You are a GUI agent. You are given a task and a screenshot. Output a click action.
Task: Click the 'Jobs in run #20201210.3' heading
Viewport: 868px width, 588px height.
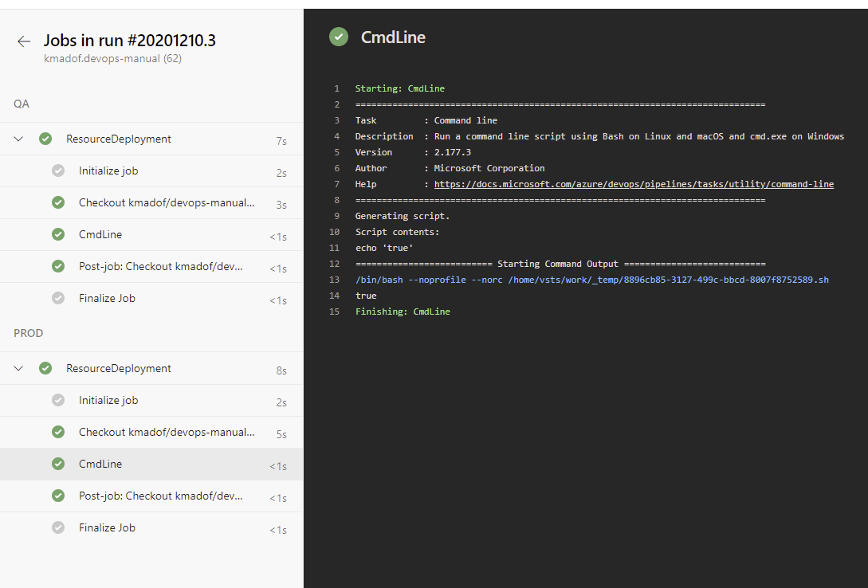[130, 41]
